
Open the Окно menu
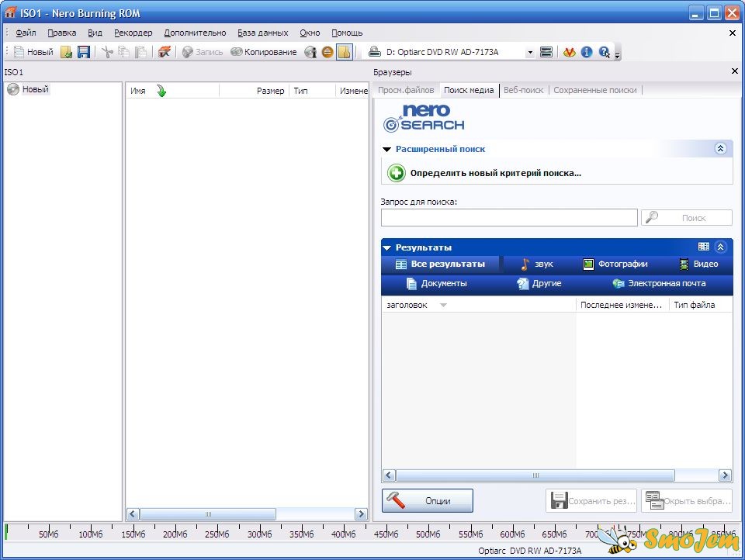[x=310, y=33]
